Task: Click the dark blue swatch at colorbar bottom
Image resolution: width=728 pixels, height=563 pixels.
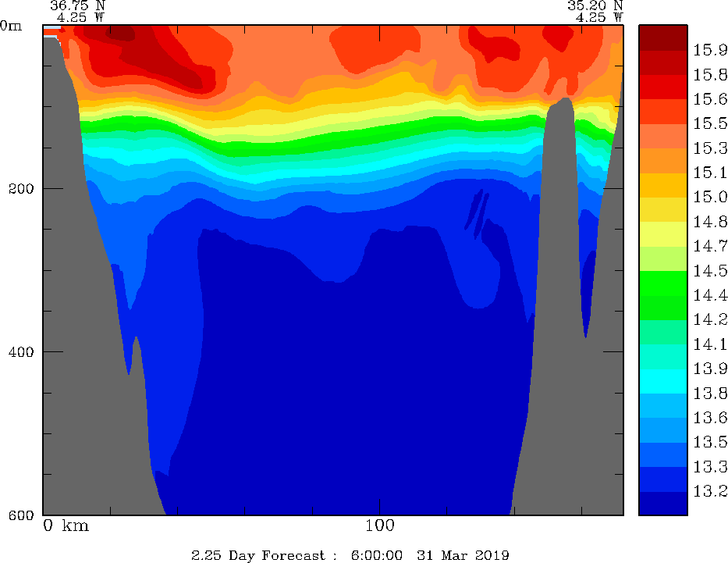Action: click(x=662, y=504)
